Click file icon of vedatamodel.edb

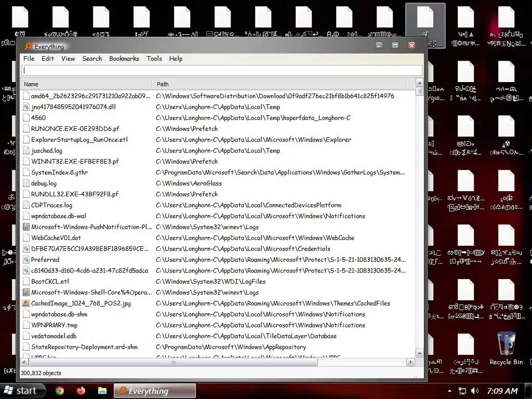pyautogui.click(x=26, y=336)
